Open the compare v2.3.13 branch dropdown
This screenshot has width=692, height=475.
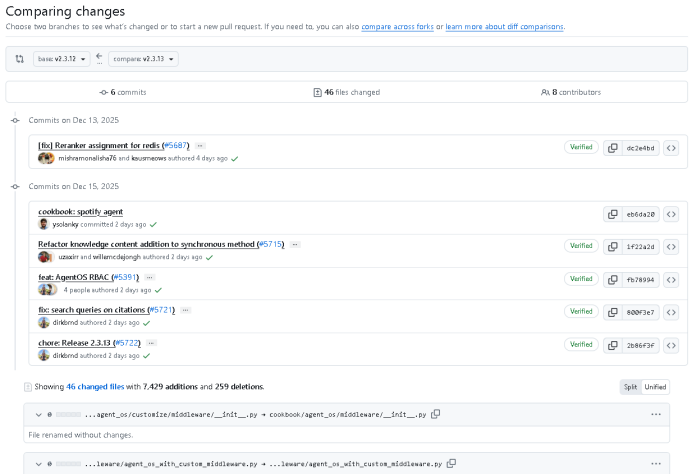click(143, 59)
